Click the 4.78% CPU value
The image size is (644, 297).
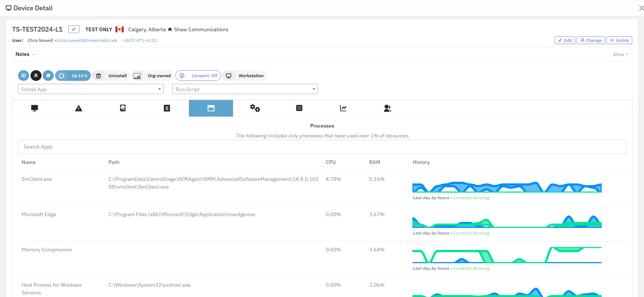pos(333,179)
